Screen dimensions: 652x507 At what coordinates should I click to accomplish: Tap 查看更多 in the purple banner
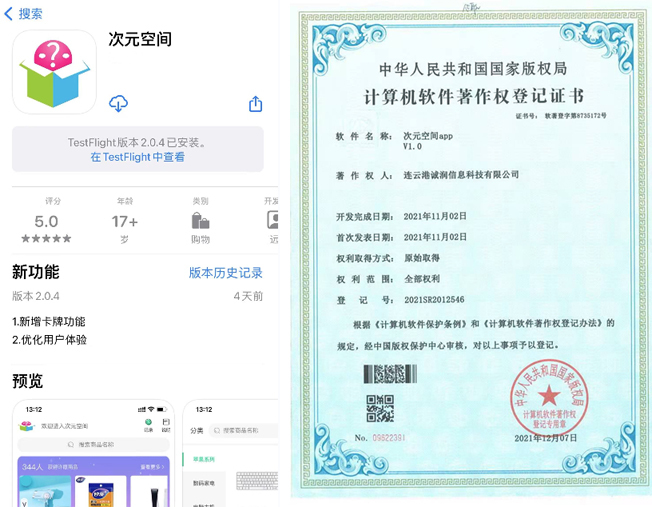tap(152, 467)
